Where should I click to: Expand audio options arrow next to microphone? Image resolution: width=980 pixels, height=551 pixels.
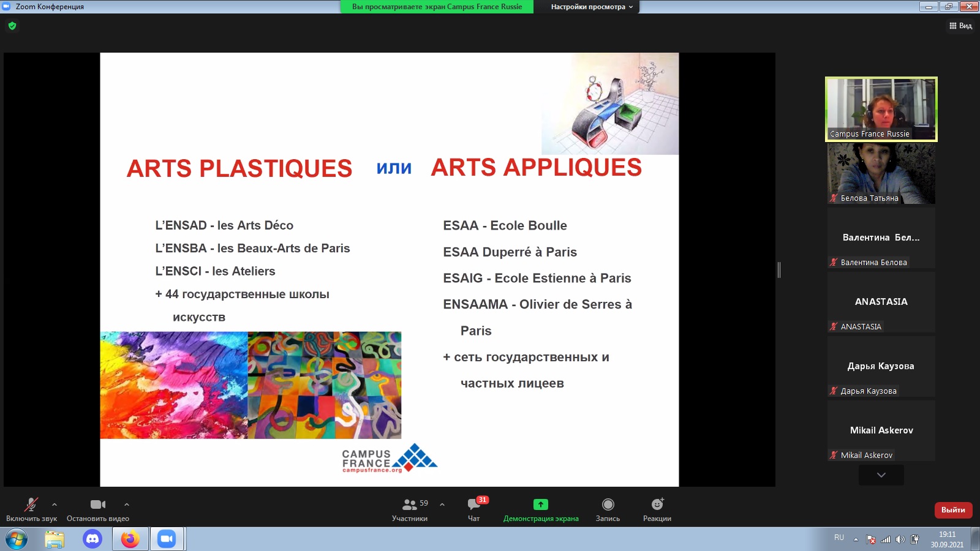55,504
